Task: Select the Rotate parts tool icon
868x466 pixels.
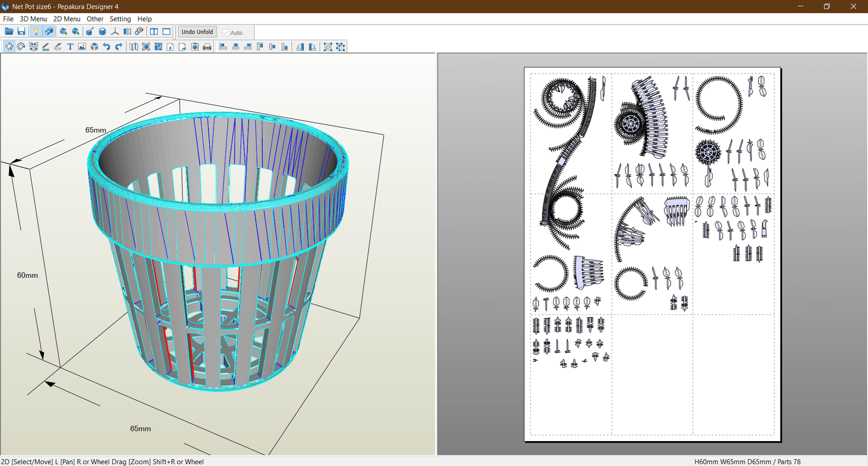Action: click(21, 47)
